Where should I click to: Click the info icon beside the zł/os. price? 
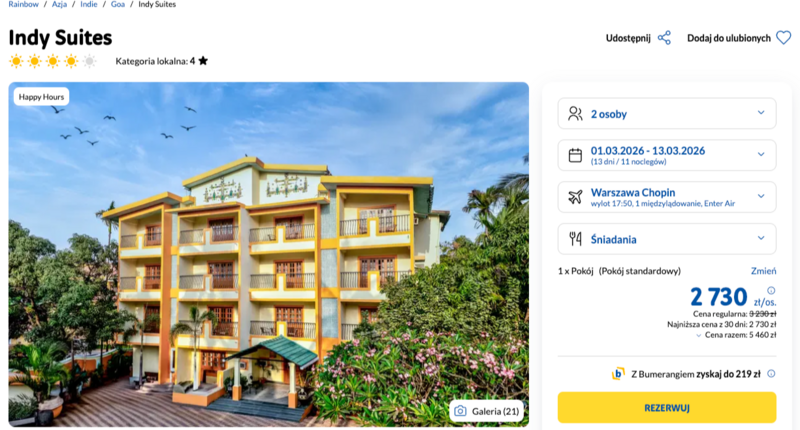pos(771,290)
